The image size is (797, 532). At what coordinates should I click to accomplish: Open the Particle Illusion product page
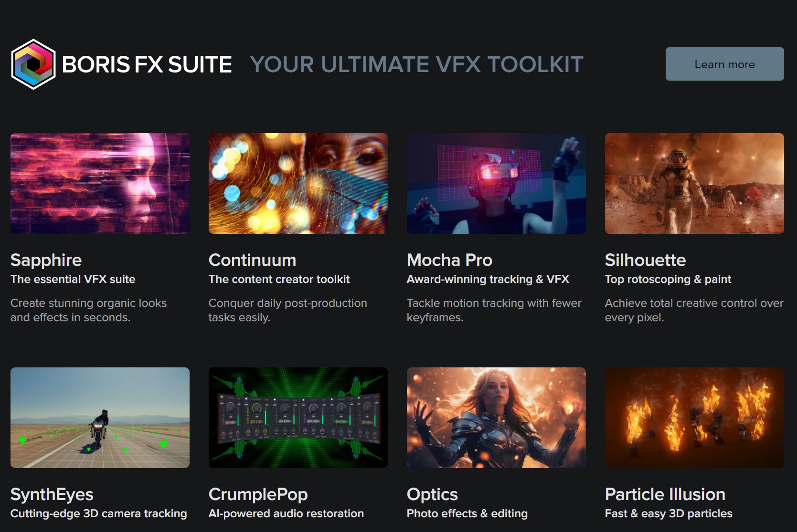(x=664, y=494)
